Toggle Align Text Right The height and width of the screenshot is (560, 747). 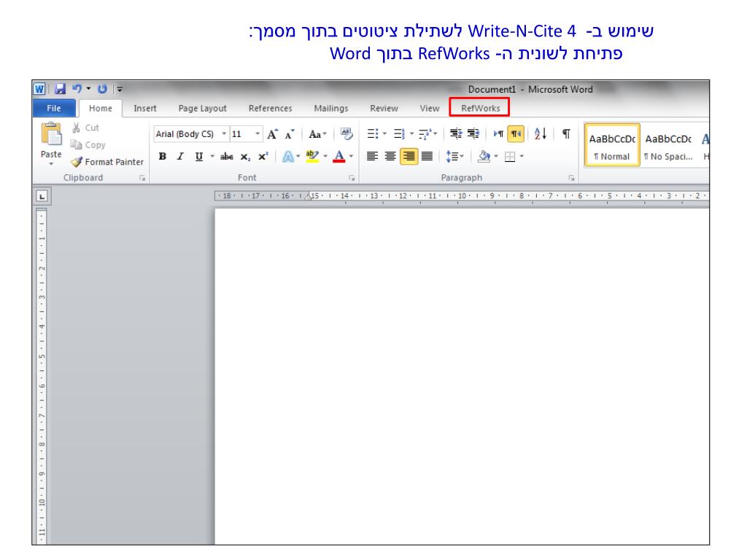[x=409, y=156]
